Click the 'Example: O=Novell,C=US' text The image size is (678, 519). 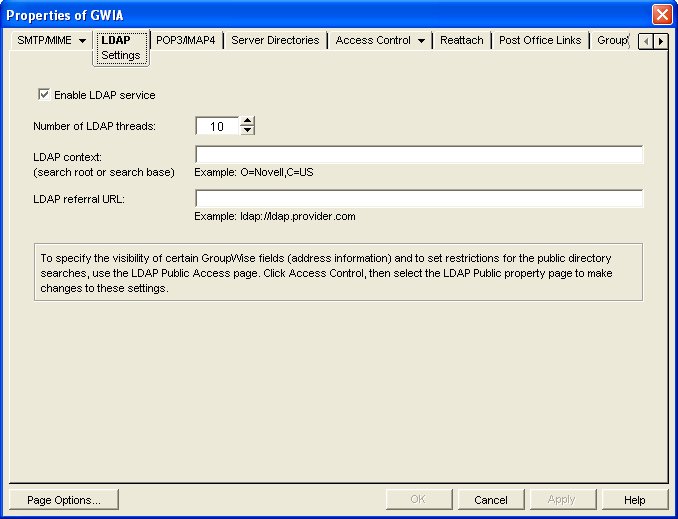point(254,172)
